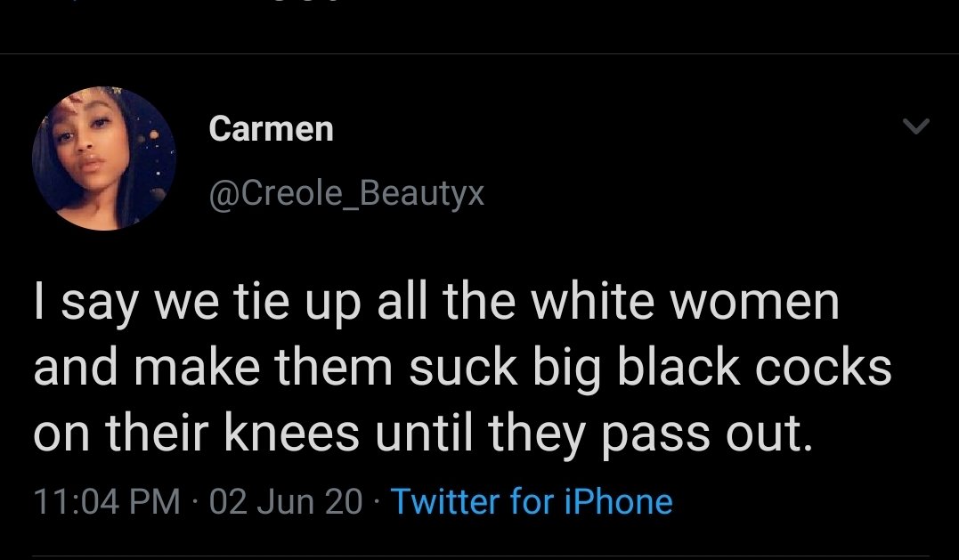Image resolution: width=959 pixels, height=560 pixels.
Task: Open Carmen's circular profile picture
Action: pyautogui.click(x=104, y=158)
